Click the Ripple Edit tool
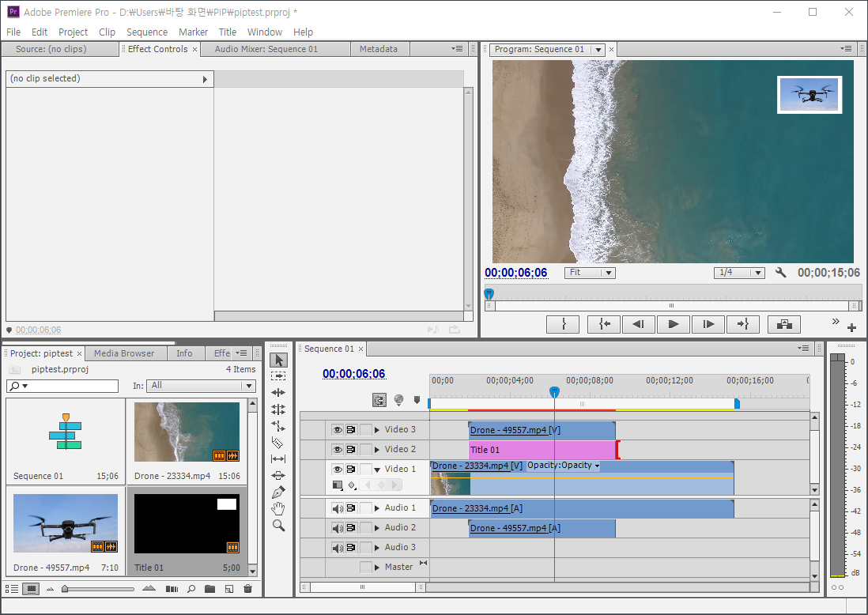868x615 pixels. 278,393
